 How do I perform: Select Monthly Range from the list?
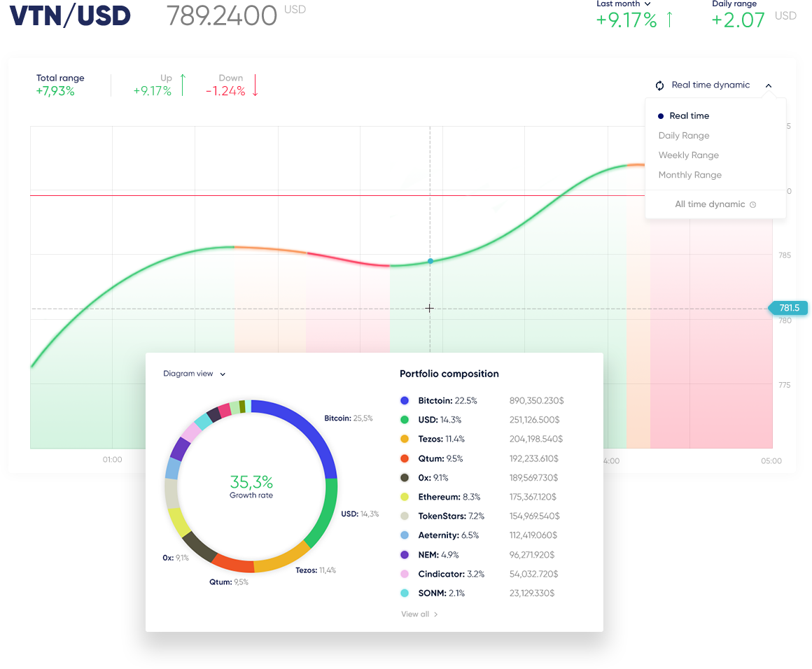coord(689,175)
